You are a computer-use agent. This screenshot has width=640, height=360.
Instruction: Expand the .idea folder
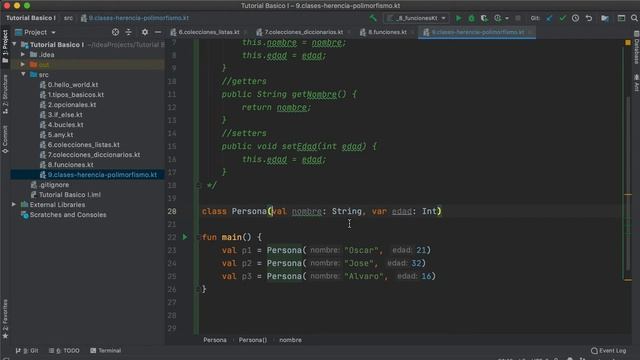(23, 54)
